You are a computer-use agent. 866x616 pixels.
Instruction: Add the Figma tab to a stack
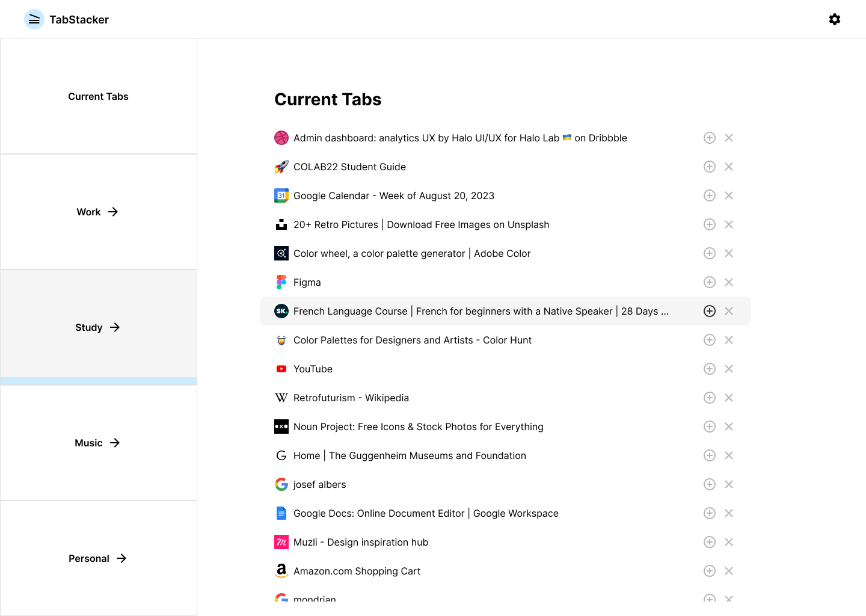710,282
